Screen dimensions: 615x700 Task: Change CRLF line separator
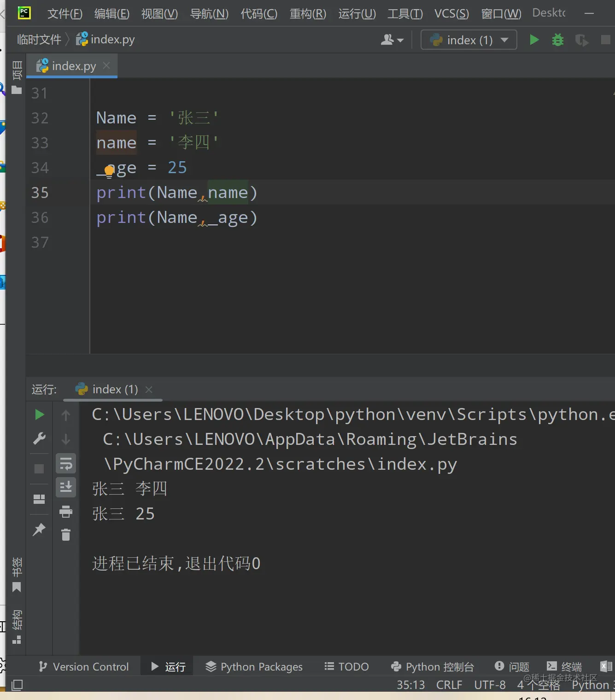tap(449, 685)
